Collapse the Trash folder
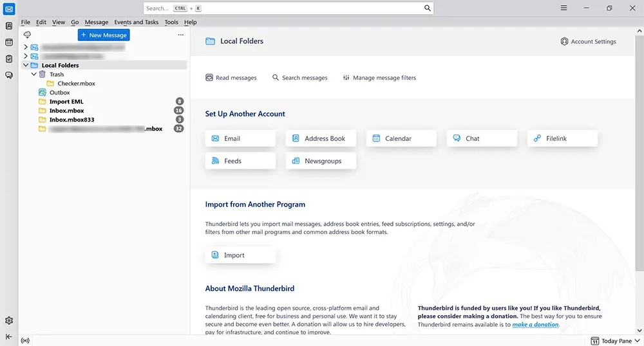Viewport: 644px width, 346px height. click(x=33, y=74)
